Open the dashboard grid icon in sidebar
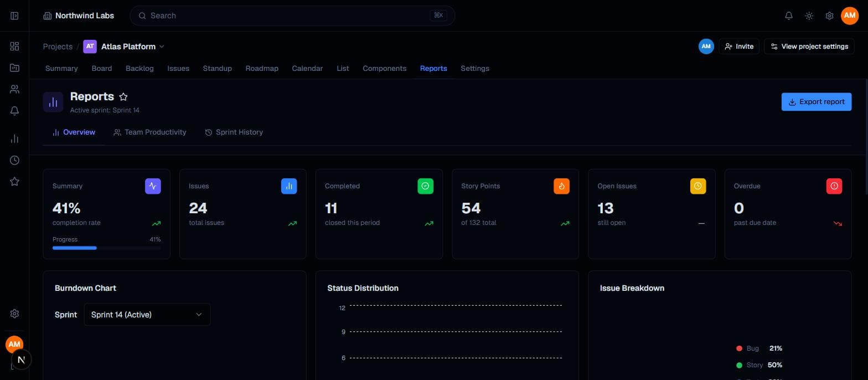Viewport: 868px width, 380px height. click(x=14, y=47)
